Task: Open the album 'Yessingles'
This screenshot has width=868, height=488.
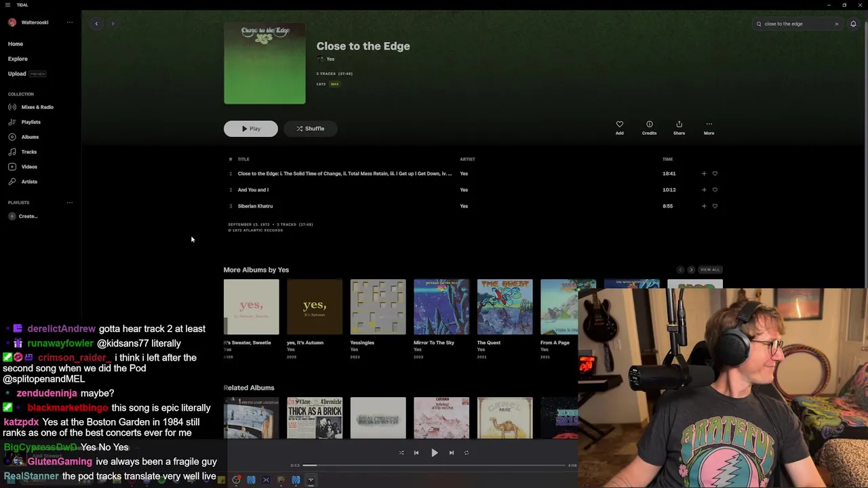Action: 378,307
